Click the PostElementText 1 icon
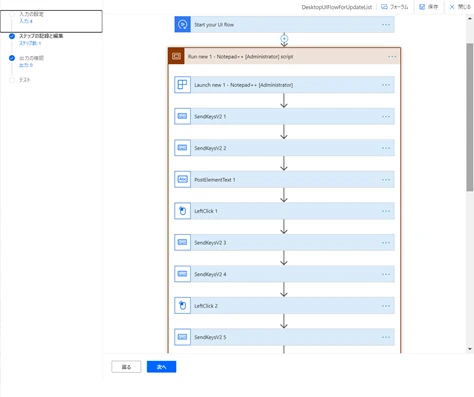Viewport: 474px width, 397px height. pos(183,179)
